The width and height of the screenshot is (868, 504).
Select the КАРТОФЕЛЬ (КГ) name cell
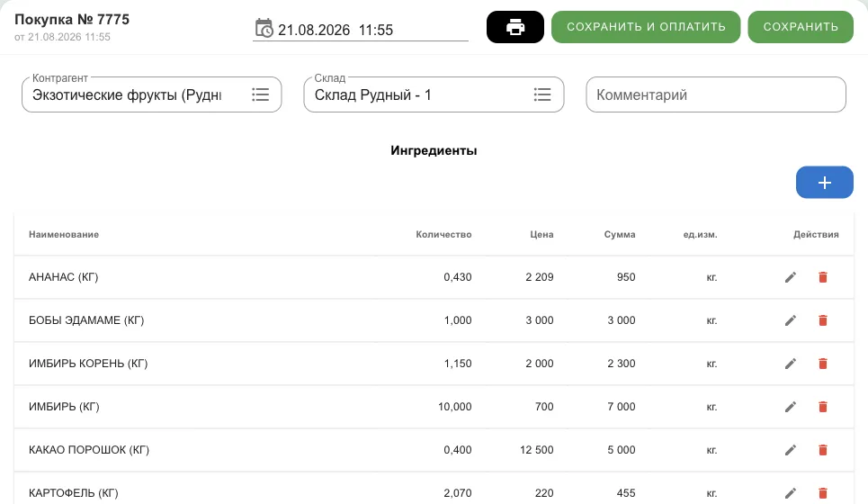[x=74, y=493]
